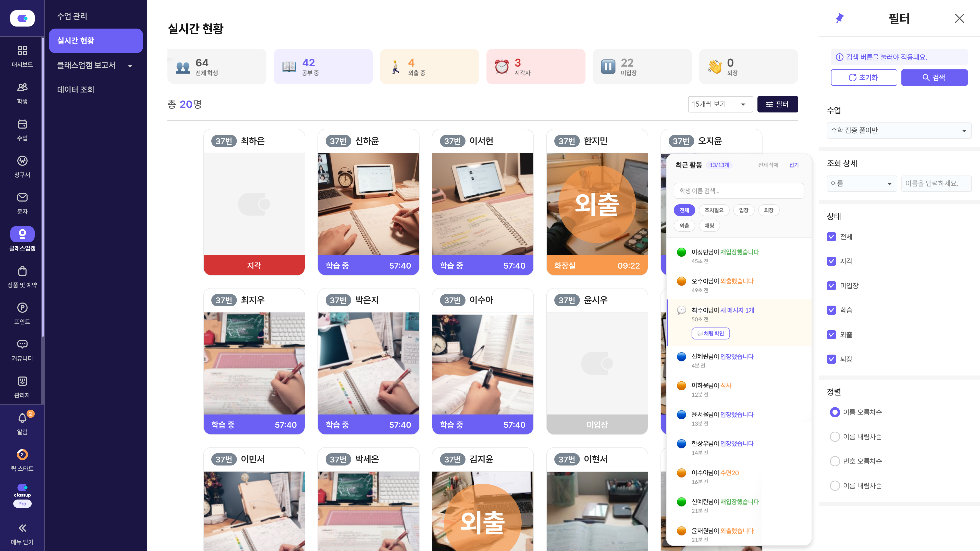This screenshot has width=980, height=551.
Task: Open the 15개씩 보기 page size dropdown
Action: [x=720, y=104]
